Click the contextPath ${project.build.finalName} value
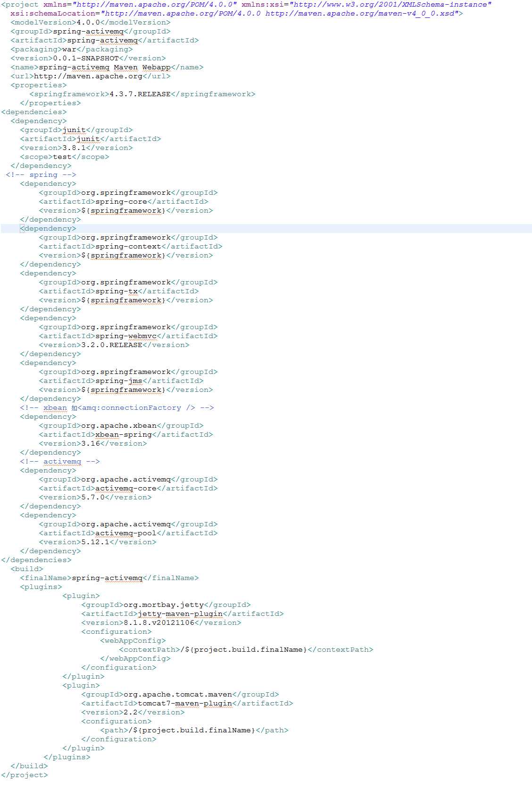Viewport: 532px width, 788px height. [244, 649]
